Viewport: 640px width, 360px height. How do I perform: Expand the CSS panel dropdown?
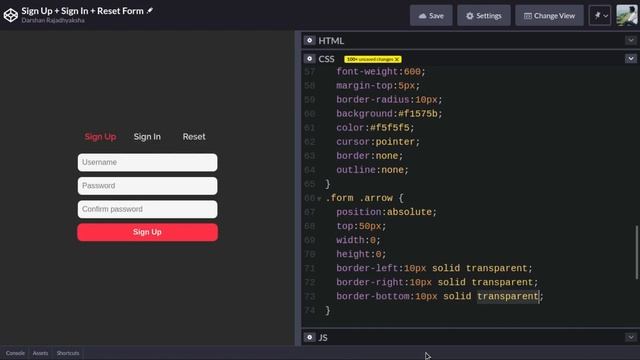631,59
